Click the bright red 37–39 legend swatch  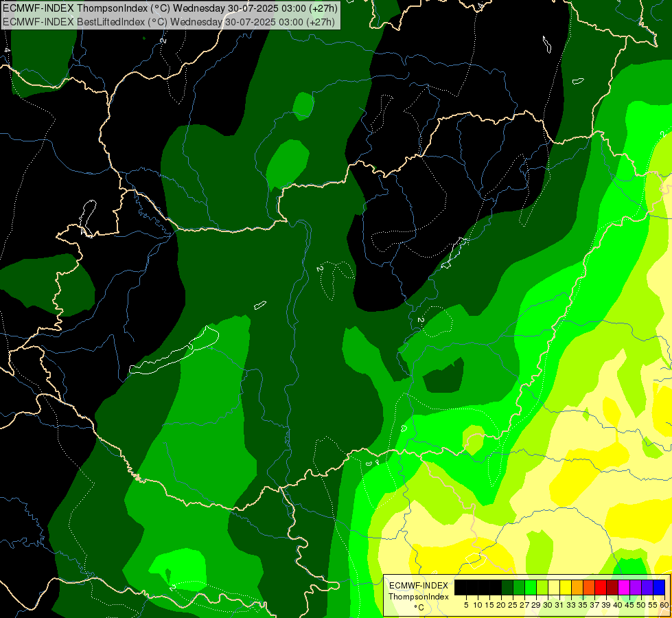point(600,587)
